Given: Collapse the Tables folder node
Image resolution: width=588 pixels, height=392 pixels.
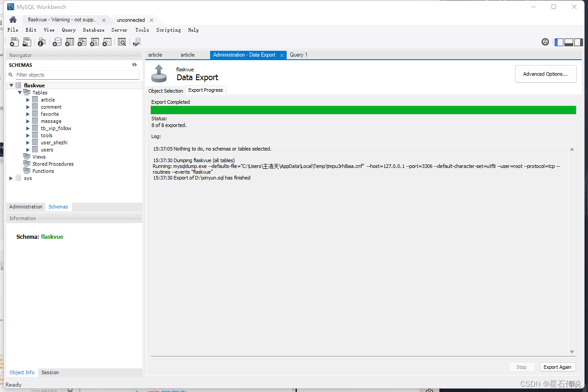Looking at the screenshot, I should (x=20, y=93).
